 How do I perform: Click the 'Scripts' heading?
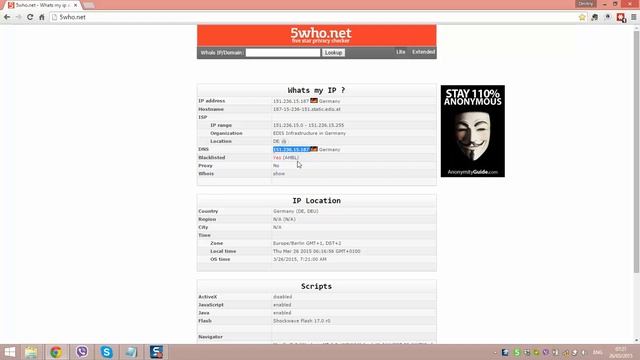[316, 287]
